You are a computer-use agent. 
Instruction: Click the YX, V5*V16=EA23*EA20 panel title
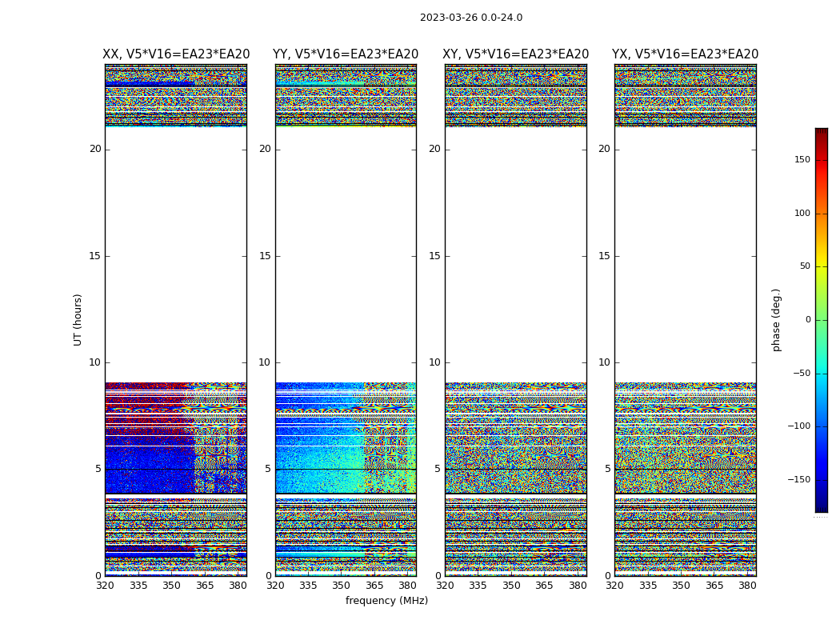click(685, 54)
